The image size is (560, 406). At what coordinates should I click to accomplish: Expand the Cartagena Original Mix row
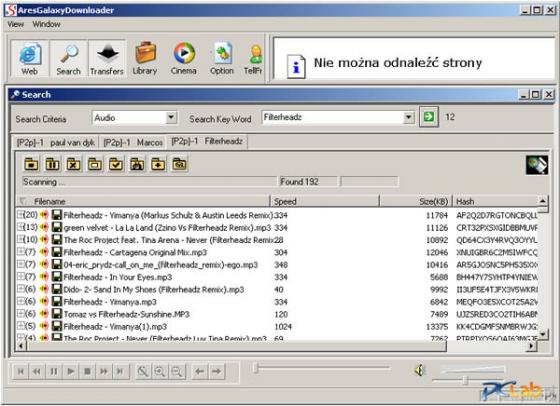[x=20, y=251]
